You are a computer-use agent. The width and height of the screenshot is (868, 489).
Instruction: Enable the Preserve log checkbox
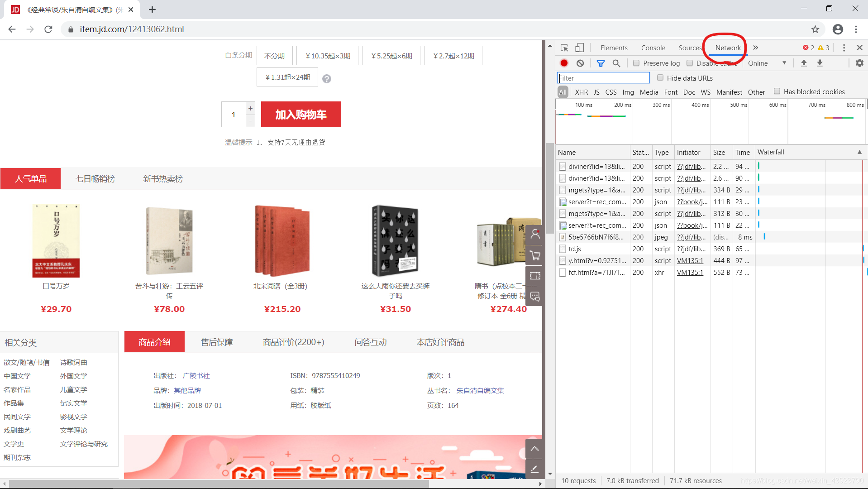636,63
